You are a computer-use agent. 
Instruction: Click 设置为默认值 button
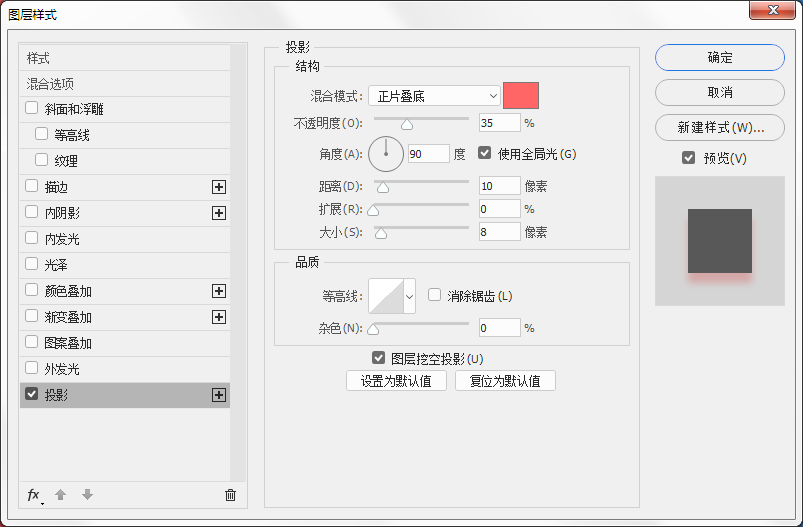click(x=396, y=381)
